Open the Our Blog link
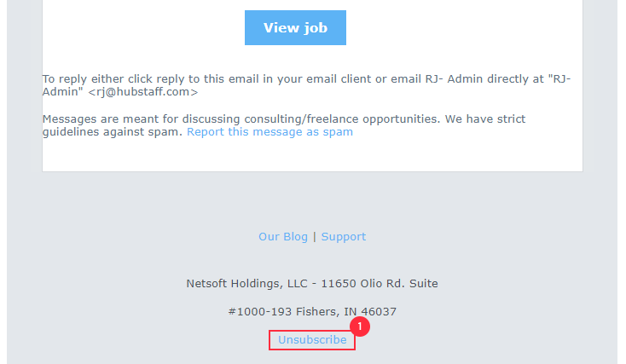The width and height of the screenshot is (626, 364). [283, 237]
